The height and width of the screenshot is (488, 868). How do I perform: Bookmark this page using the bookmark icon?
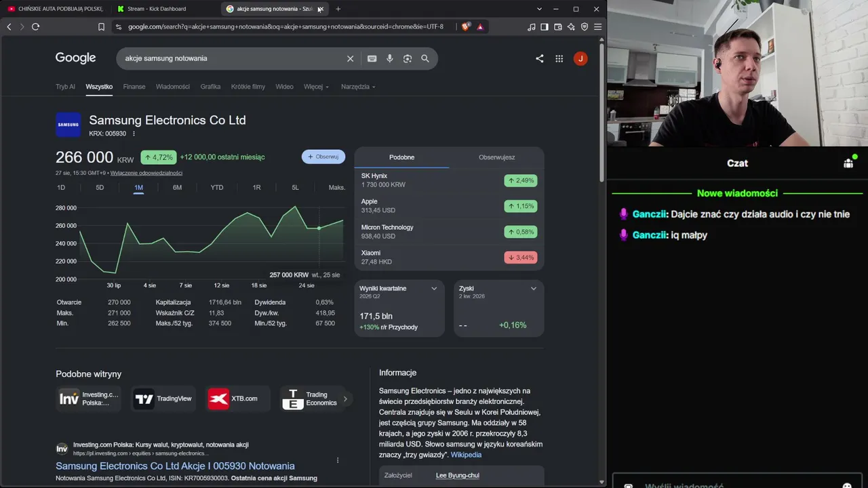click(x=101, y=26)
